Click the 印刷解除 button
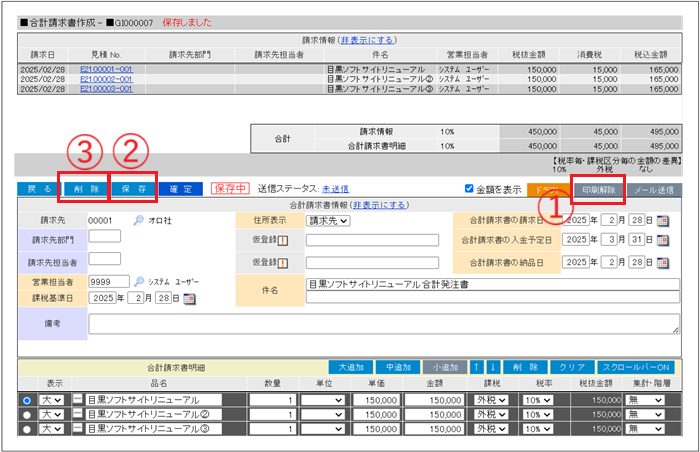The image size is (700, 452). [600, 188]
